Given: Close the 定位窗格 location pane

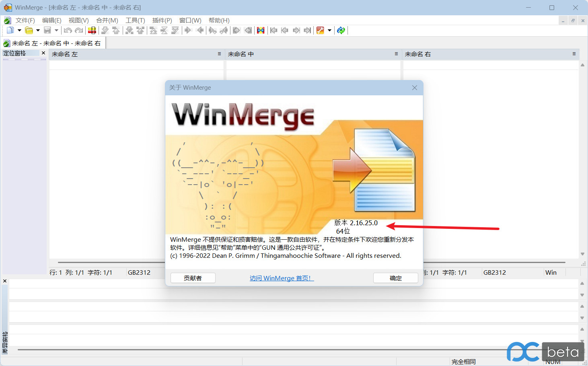Looking at the screenshot, I should tap(43, 53).
